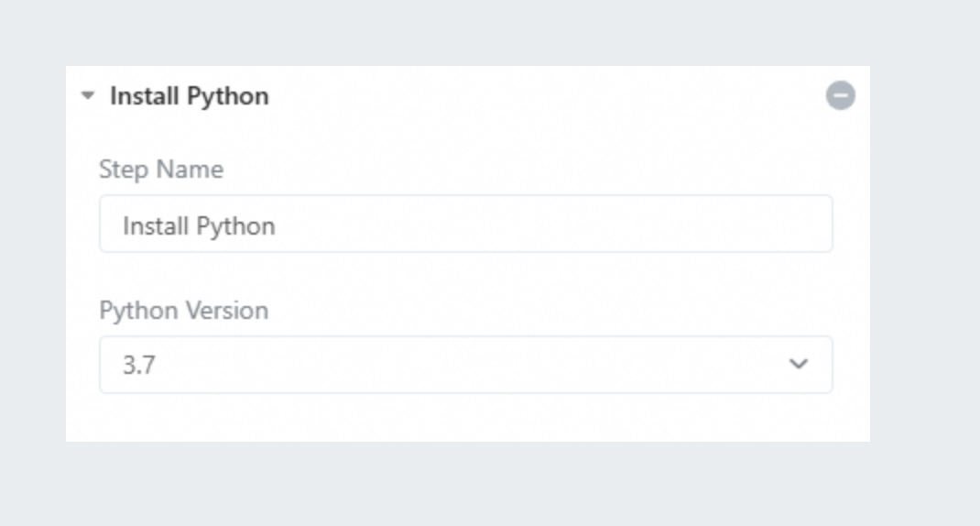Select the 3.7 value in the version box

point(139,366)
